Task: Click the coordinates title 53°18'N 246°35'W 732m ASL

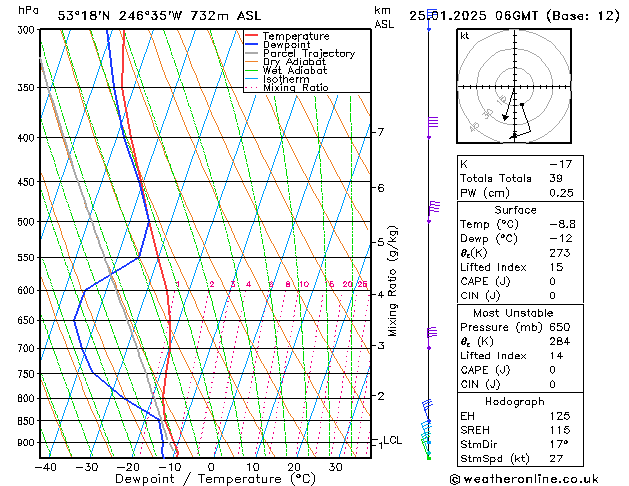Action: click(x=159, y=16)
